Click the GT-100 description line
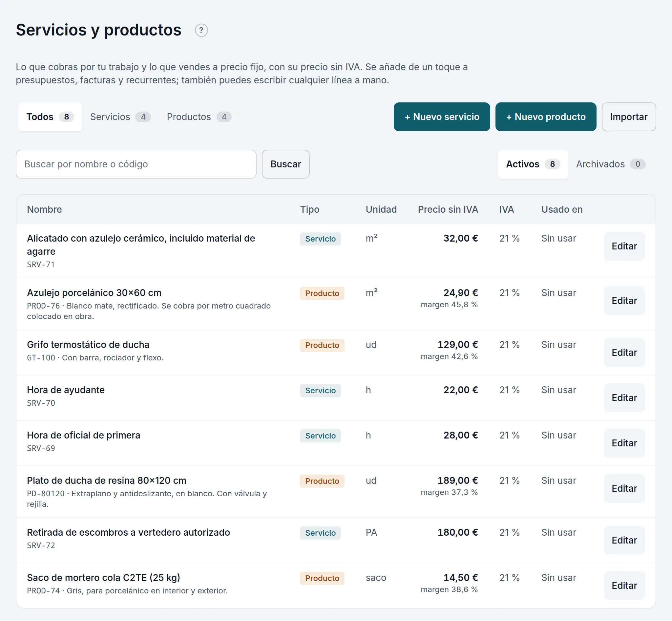Image resolution: width=672 pixels, height=621 pixels. [95, 357]
